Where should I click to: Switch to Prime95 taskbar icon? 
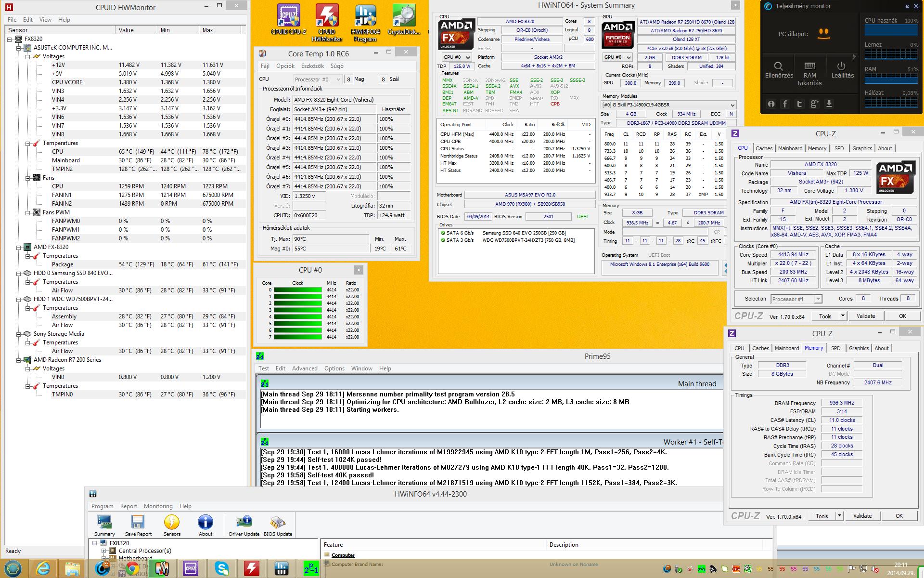click(x=311, y=569)
